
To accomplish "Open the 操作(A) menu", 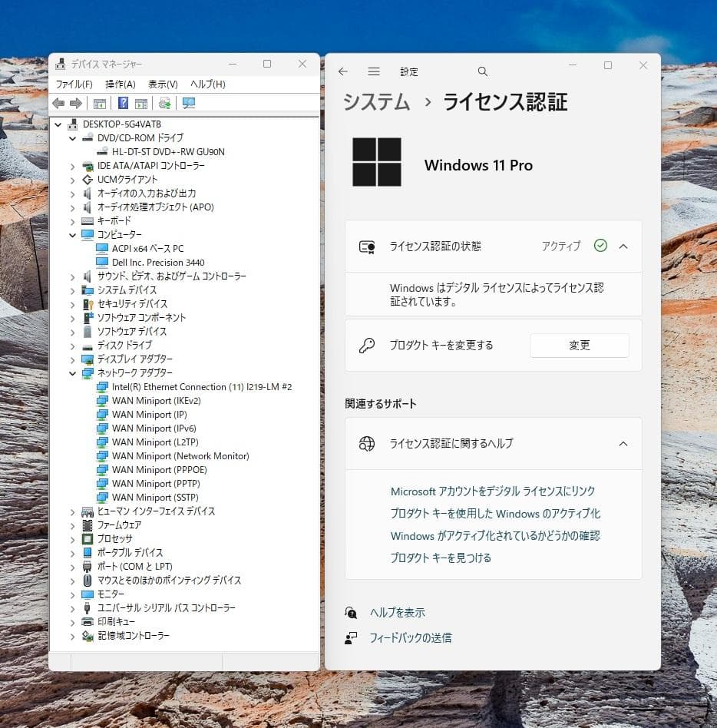I will [x=121, y=84].
